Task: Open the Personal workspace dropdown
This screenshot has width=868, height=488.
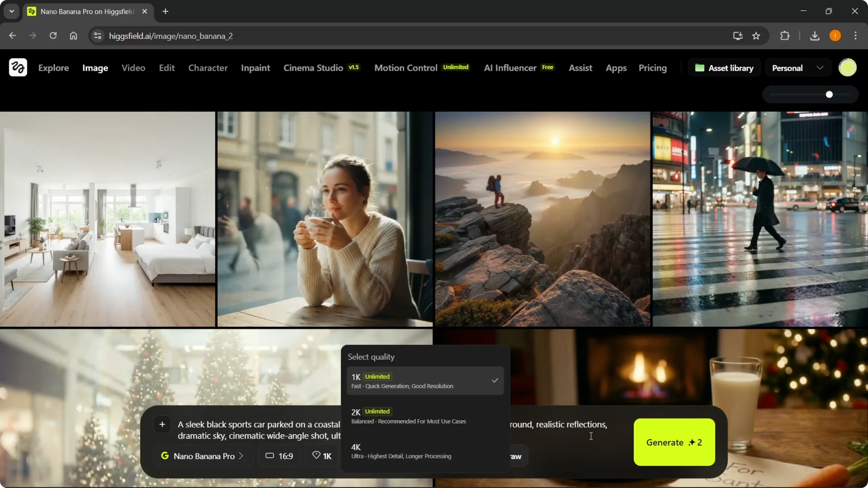Action: (x=797, y=67)
